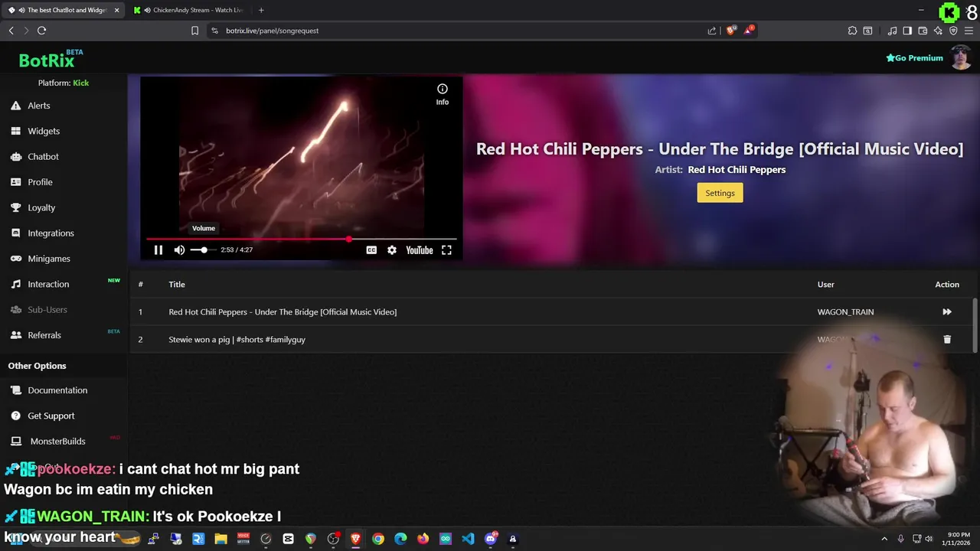Reload the current page
This screenshot has width=980, height=551.
point(41,31)
